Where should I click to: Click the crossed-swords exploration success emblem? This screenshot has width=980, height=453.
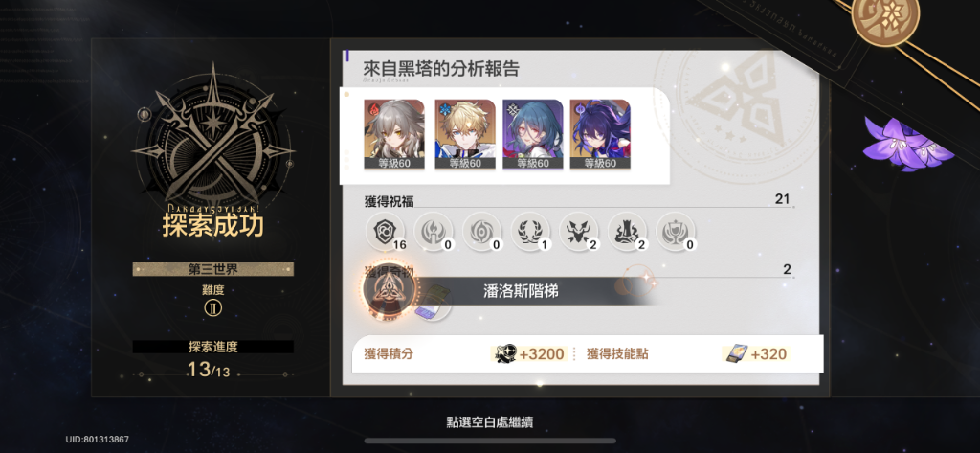(213, 136)
